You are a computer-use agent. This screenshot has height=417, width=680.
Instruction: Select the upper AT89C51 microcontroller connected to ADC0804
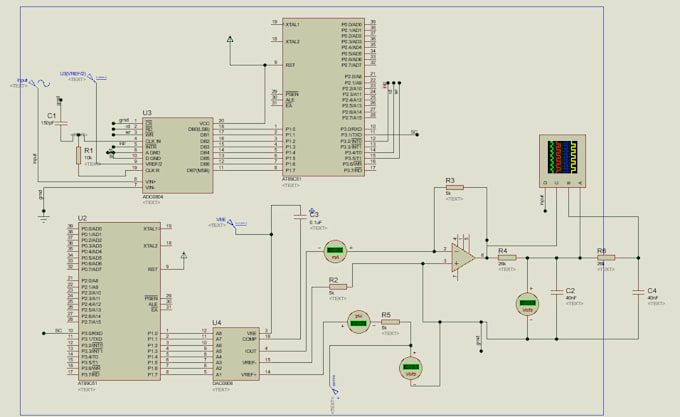[x=324, y=97]
